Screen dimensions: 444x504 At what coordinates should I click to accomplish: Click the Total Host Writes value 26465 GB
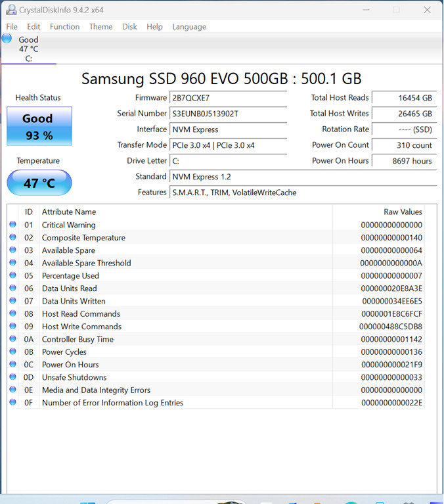click(404, 114)
